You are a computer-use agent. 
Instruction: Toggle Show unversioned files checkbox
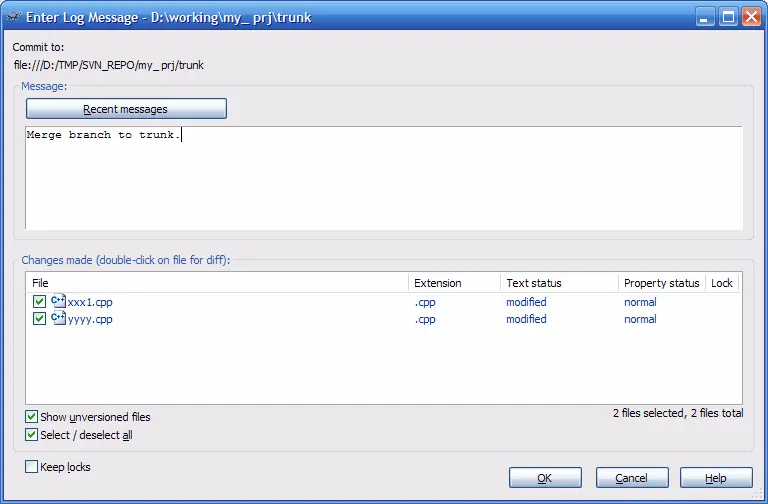click(31, 417)
